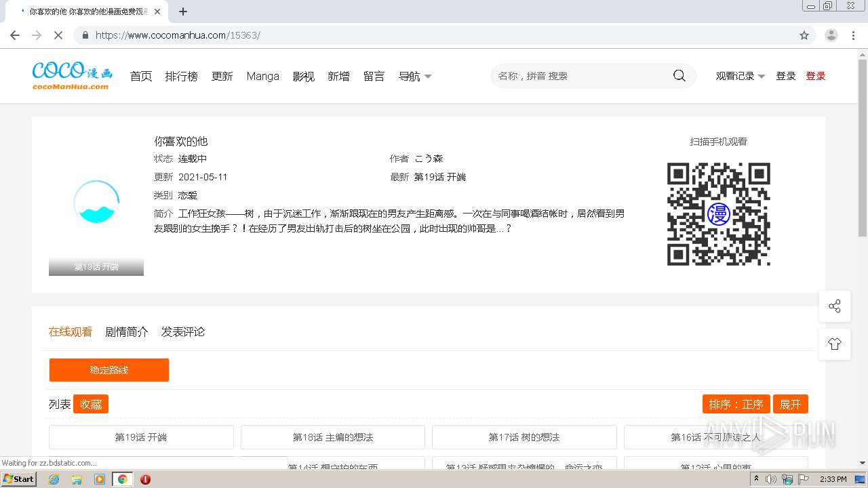Image resolution: width=868 pixels, height=488 pixels.
Task: Open a new tab plus button
Action: [183, 12]
